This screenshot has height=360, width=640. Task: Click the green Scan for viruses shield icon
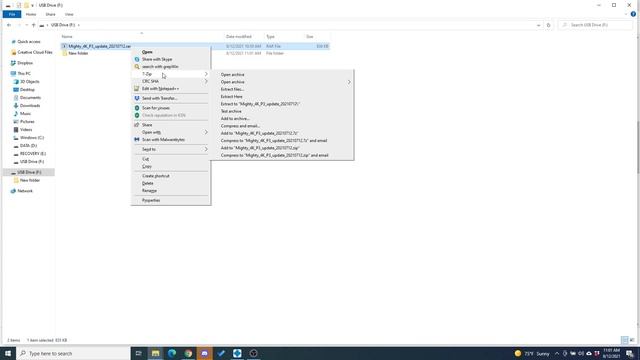[137, 108]
